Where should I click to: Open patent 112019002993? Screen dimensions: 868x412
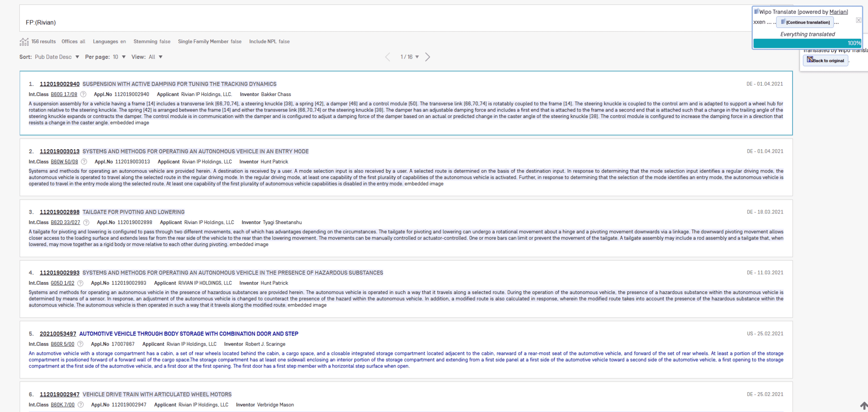[x=59, y=273]
